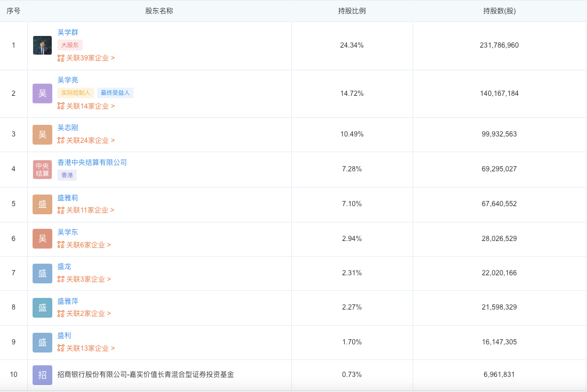Click the 大股东 tag
The image size is (587, 392).
pos(70,45)
